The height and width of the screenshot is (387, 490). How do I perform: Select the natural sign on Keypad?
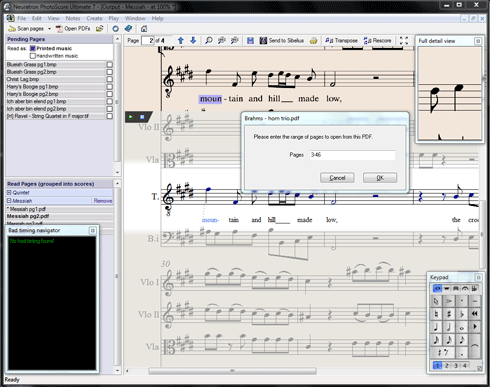[436, 314]
